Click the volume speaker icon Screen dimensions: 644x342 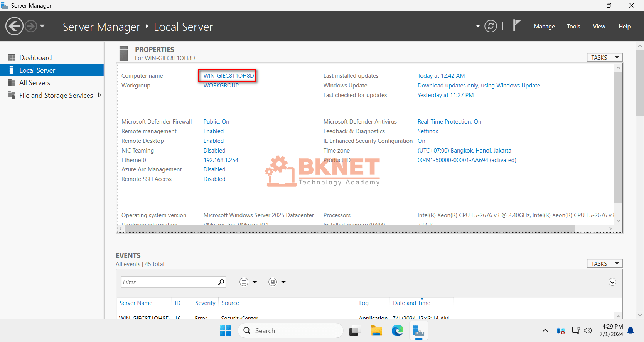click(x=587, y=330)
